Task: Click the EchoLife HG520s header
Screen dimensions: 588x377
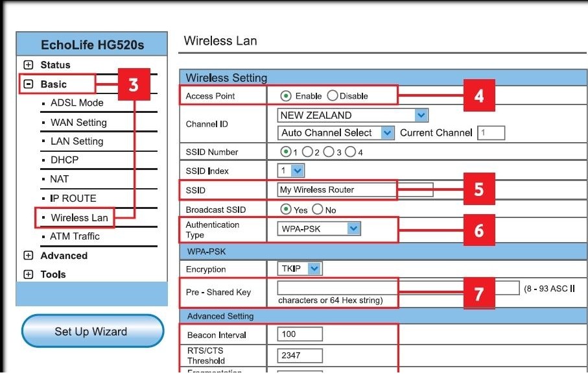Action: 92,45
